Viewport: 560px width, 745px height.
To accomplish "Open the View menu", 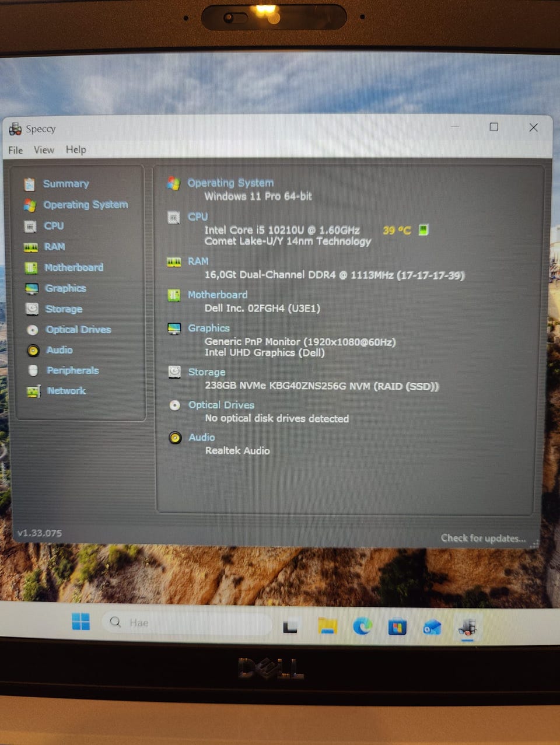I will click(44, 150).
